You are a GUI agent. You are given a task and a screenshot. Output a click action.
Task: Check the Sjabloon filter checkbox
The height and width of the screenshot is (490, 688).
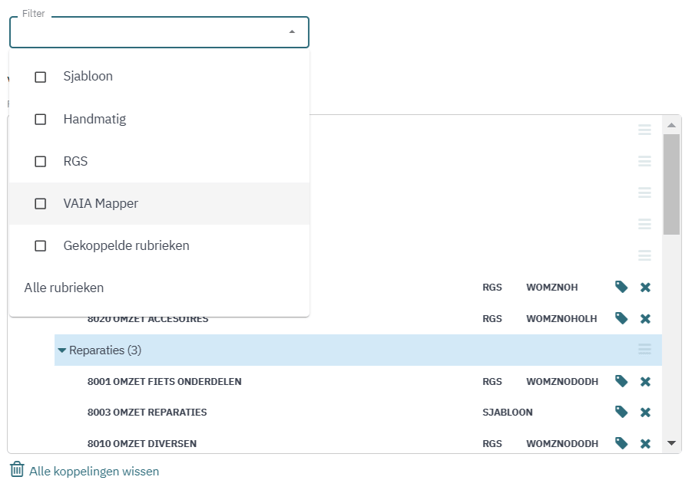(x=41, y=77)
